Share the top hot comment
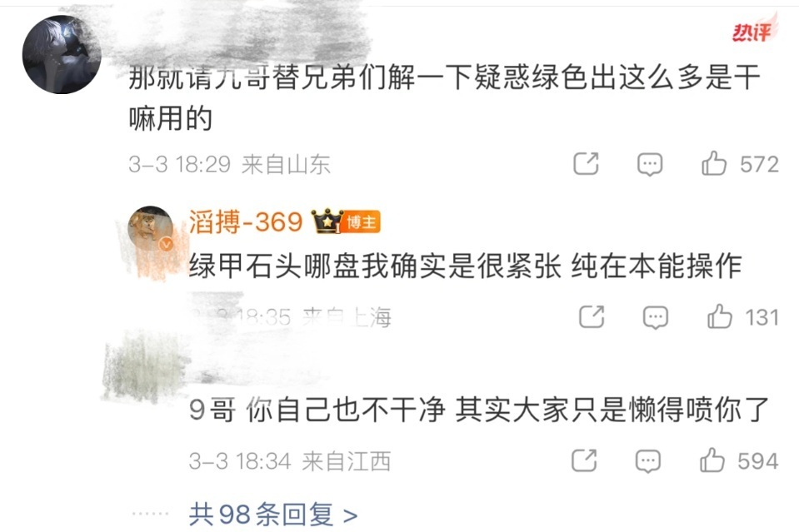Image resolution: width=799 pixels, height=532 pixels. [586, 163]
